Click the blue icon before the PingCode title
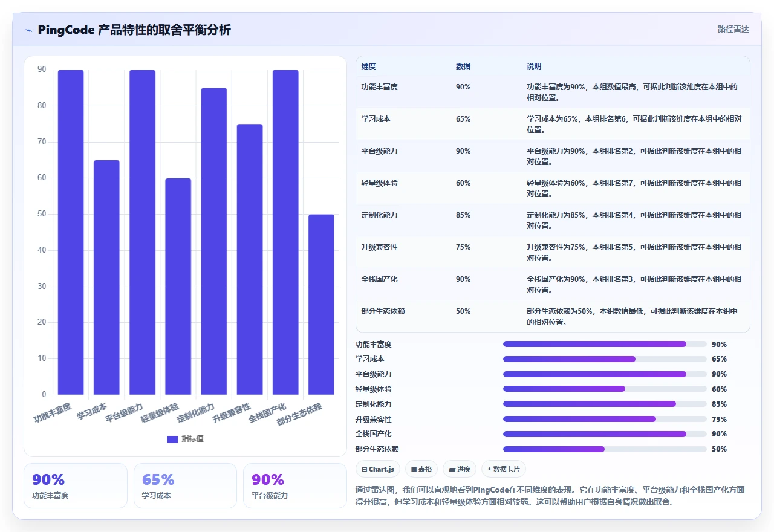 (x=28, y=30)
